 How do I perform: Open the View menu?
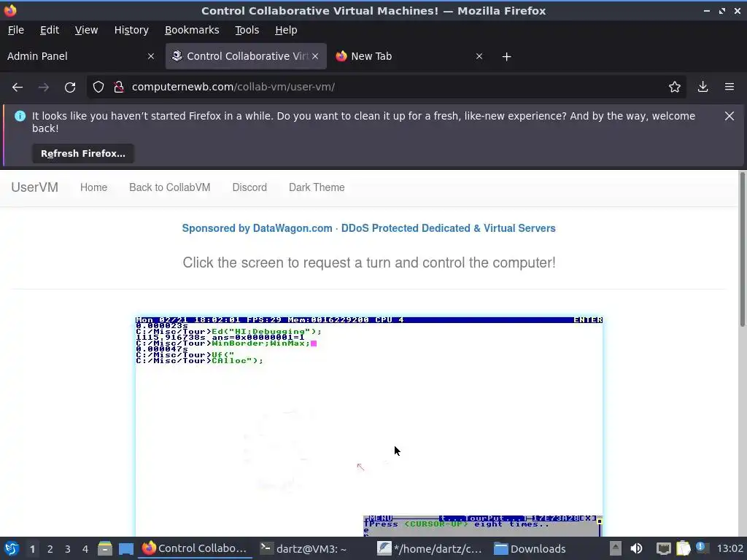point(86,30)
